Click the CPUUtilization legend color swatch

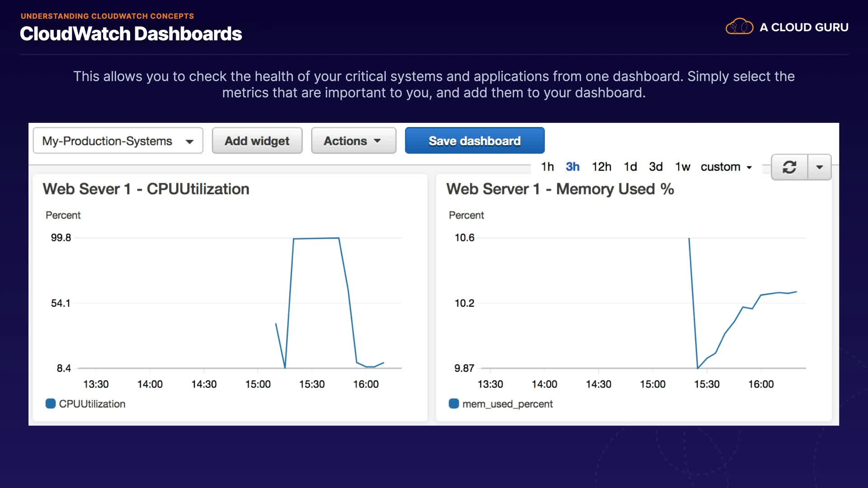coord(50,404)
